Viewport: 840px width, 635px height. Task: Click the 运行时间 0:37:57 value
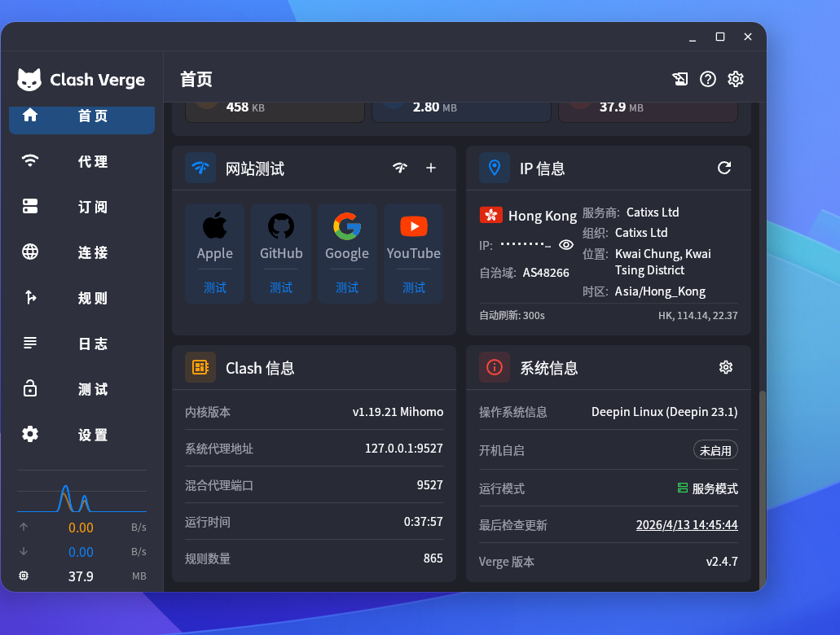[423, 522]
